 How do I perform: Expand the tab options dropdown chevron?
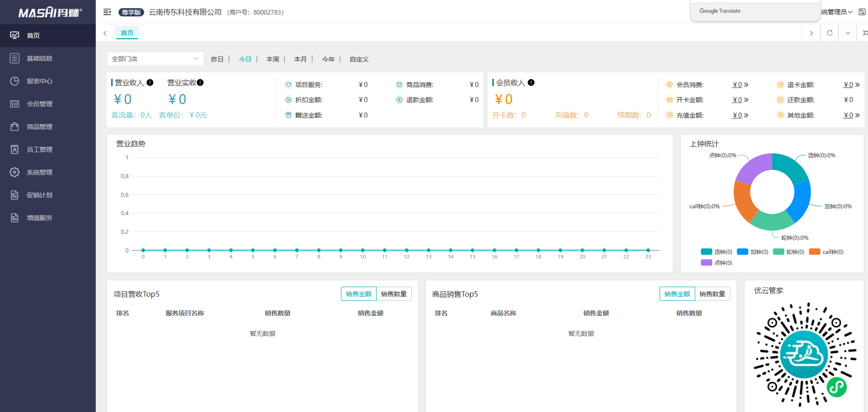[848, 33]
